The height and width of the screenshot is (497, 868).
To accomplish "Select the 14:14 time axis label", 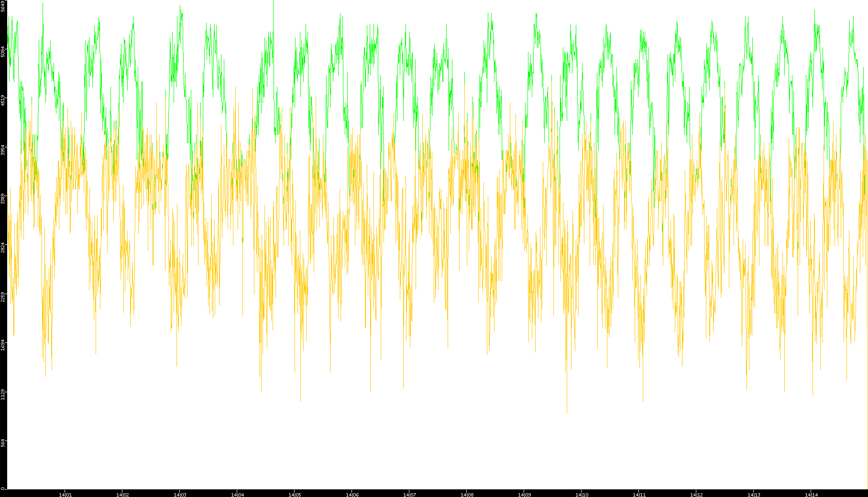I will 811,495.
